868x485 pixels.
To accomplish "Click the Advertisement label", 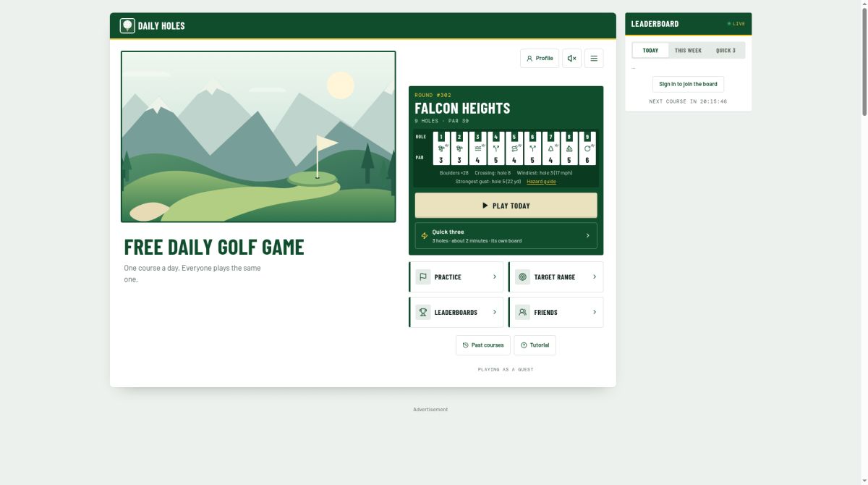I will point(430,410).
